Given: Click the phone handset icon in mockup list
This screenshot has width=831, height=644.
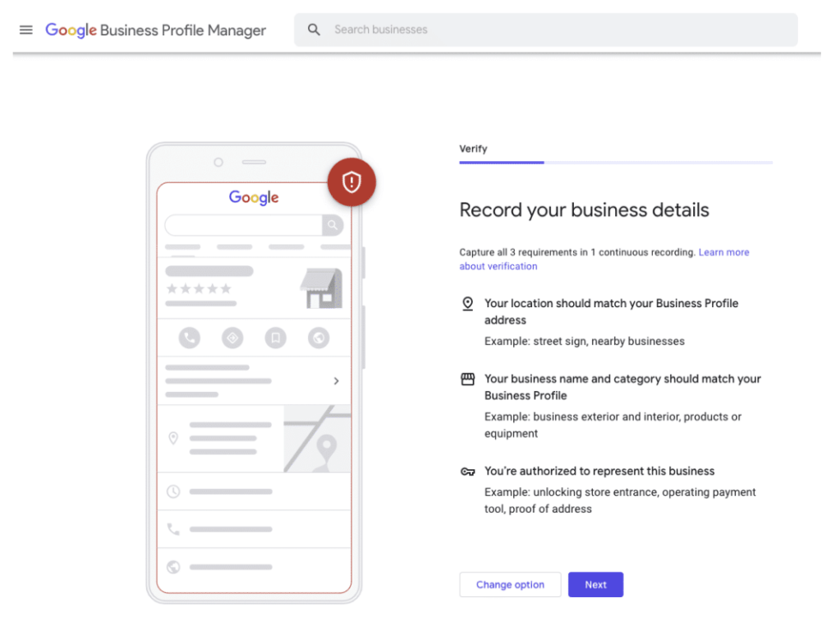Looking at the screenshot, I should (173, 529).
